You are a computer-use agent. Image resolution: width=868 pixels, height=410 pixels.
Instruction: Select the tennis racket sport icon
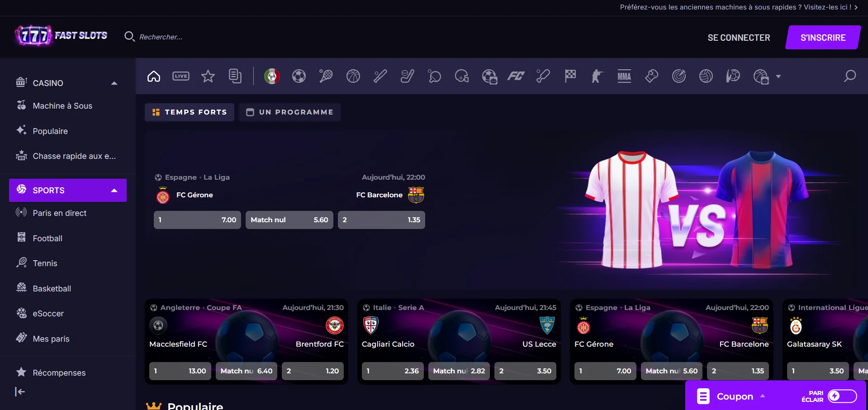pyautogui.click(x=326, y=76)
